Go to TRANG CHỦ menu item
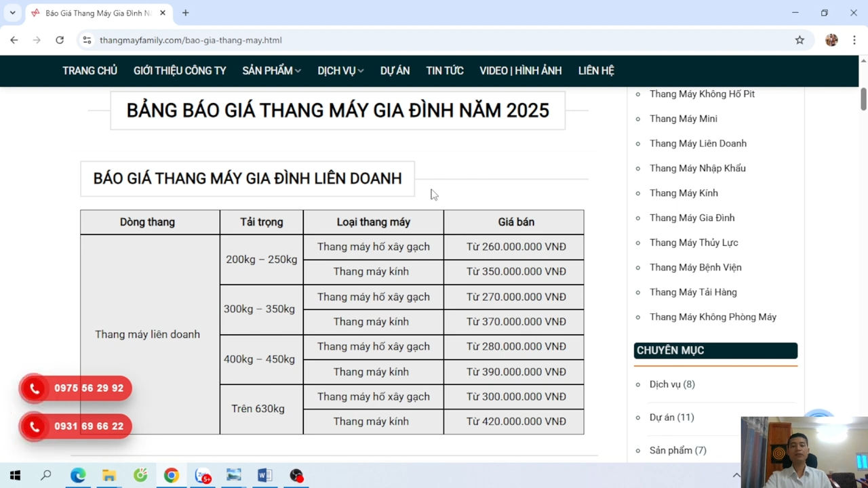This screenshot has height=488, width=868. 90,70
